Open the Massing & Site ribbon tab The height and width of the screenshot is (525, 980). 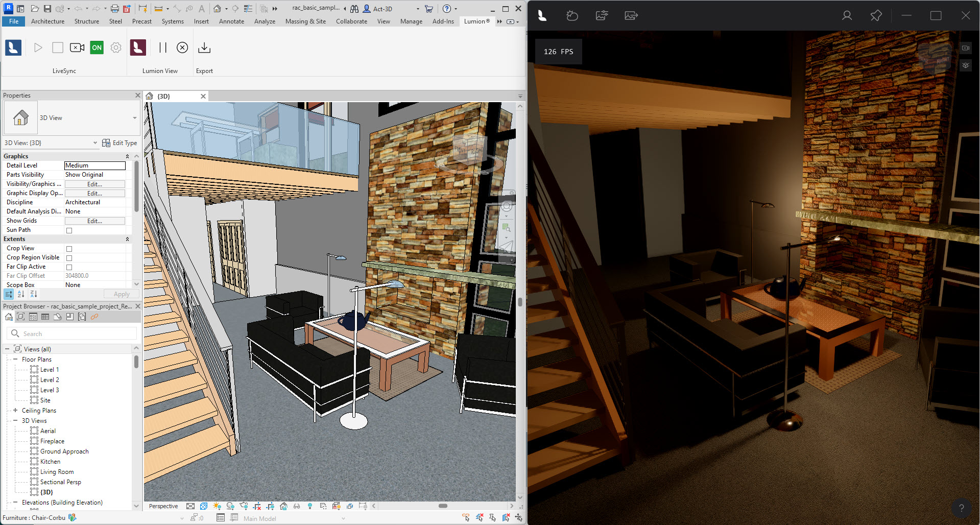tap(305, 21)
